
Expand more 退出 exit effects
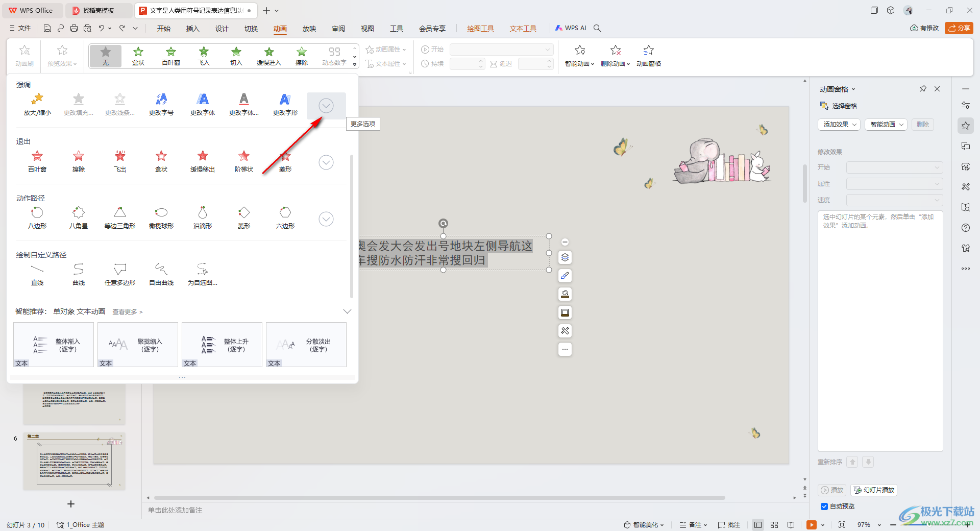click(326, 162)
